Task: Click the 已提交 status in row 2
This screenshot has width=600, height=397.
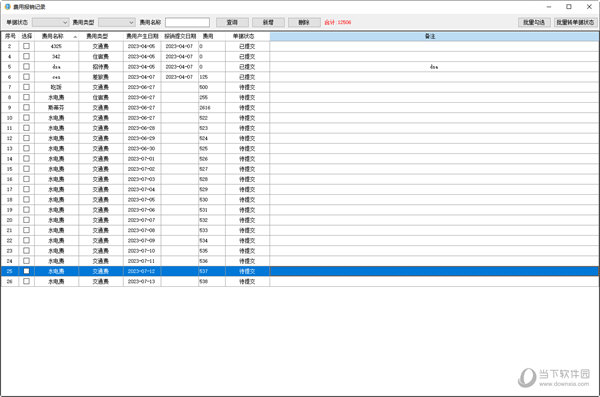Action: 248,46
